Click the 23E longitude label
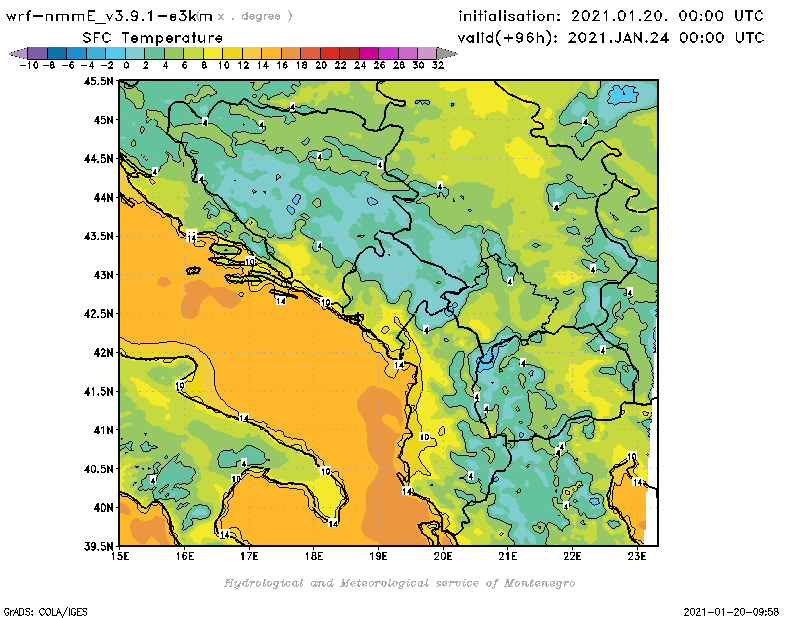Screen dimensions: 800x618 coord(637,556)
